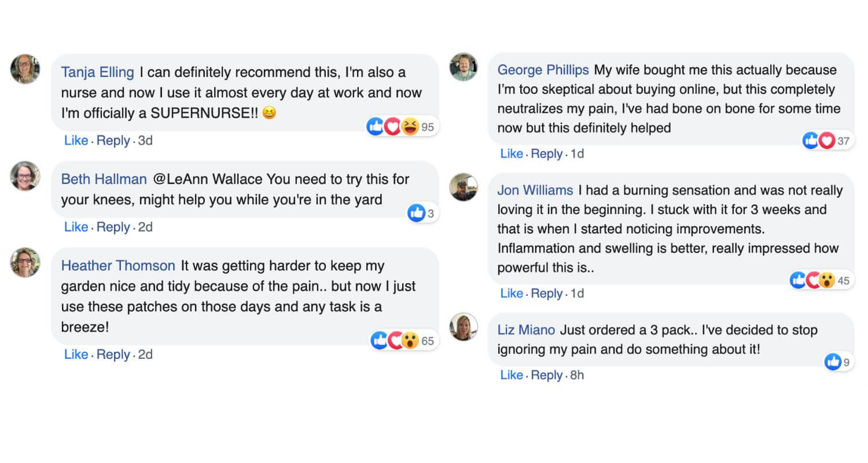Click the heart reaction on George Phillips' comment

(827, 140)
